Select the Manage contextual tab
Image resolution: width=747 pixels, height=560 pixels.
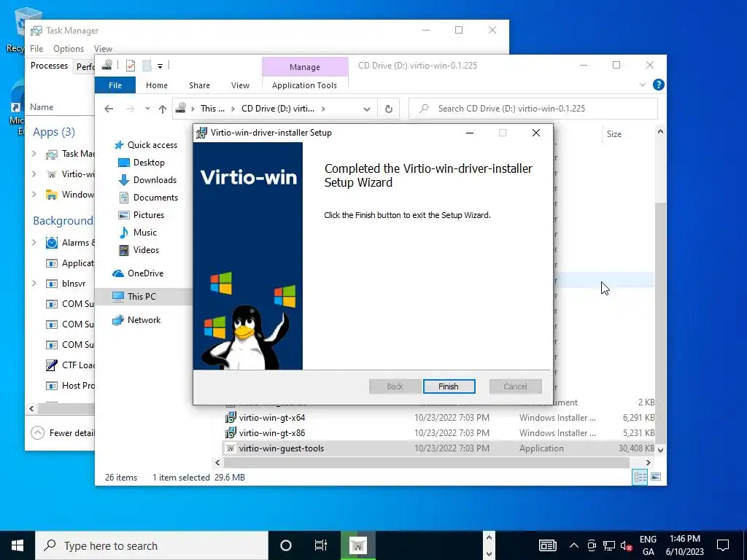pyautogui.click(x=305, y=67)
